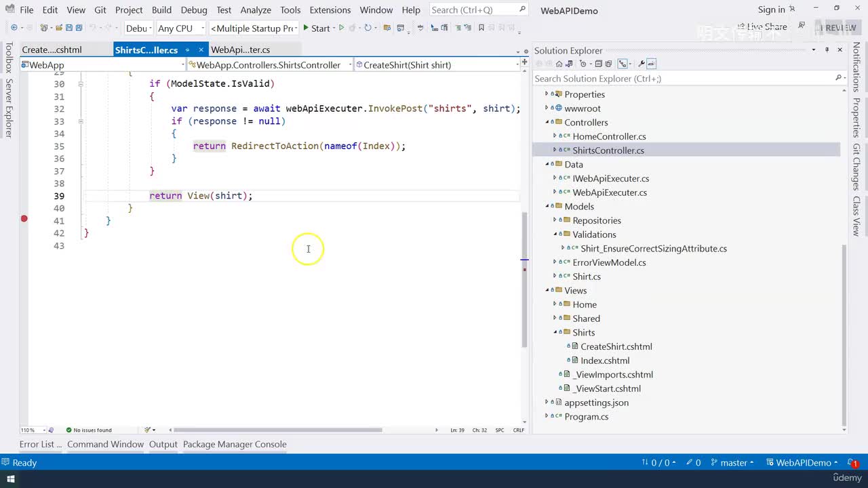Switch views icon in Solution Explorer toolbar

(x=570, y=64)
